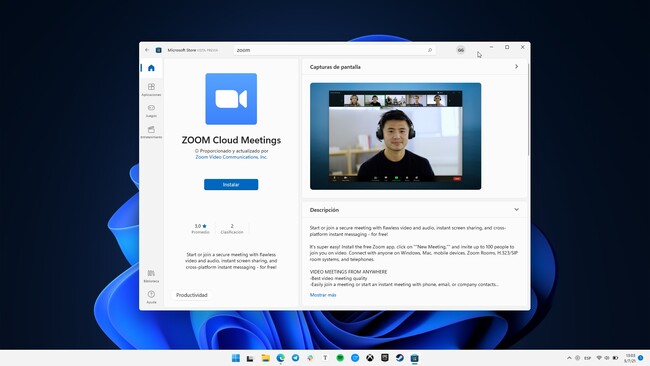Screen dimensions: 650x366
Task: Click the ZOOM Cloud Meetings app logo
Action: pos(231,99)
